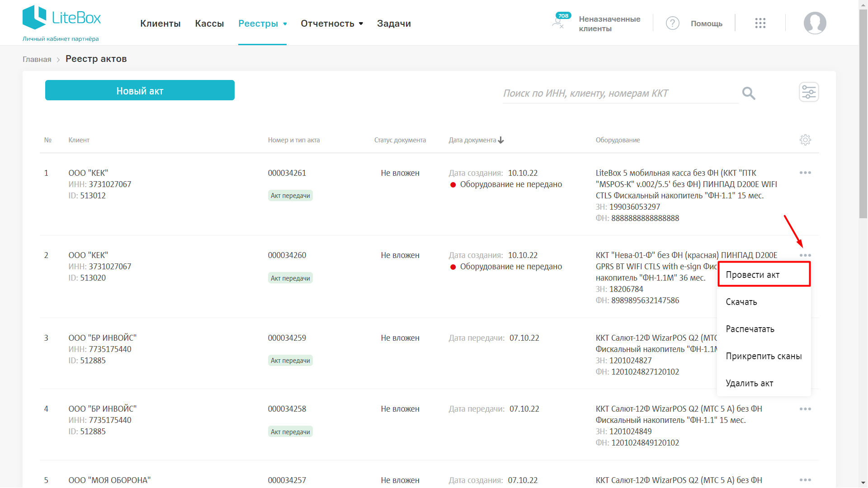Click act number 000034259

point(287,338)
